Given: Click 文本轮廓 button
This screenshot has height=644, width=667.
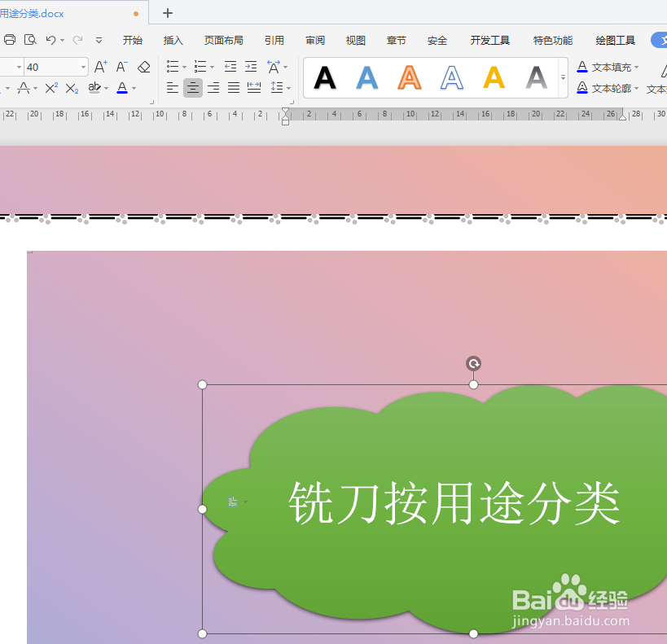Looking at the screenshot, I should pos(604,89).
